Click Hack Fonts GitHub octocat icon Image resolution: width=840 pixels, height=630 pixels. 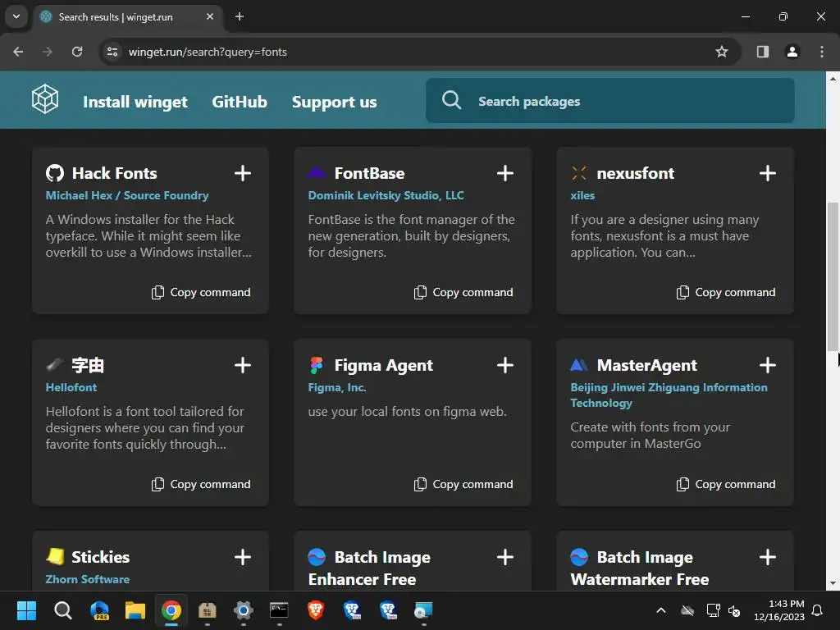coord(55,173)
